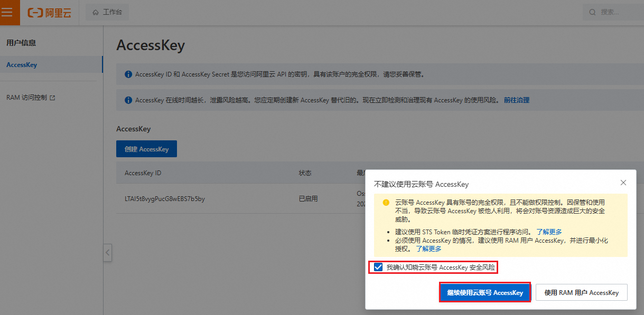Click the external link icon beside RAM 访问控制

tap(52, 98)
